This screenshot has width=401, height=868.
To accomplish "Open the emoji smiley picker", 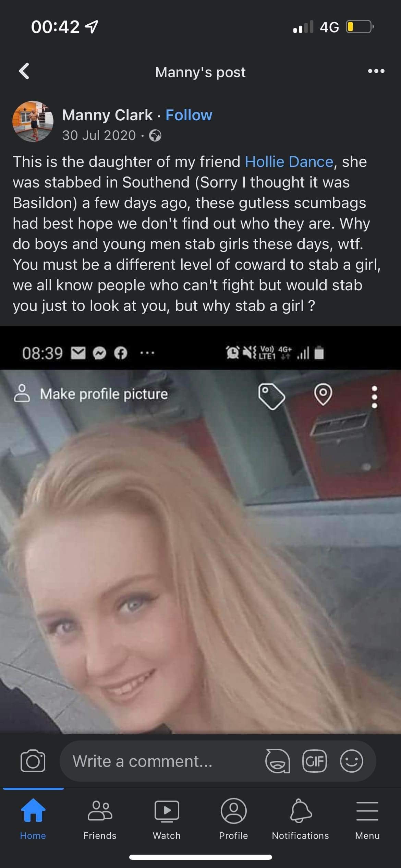I will [x=351, y=761].
